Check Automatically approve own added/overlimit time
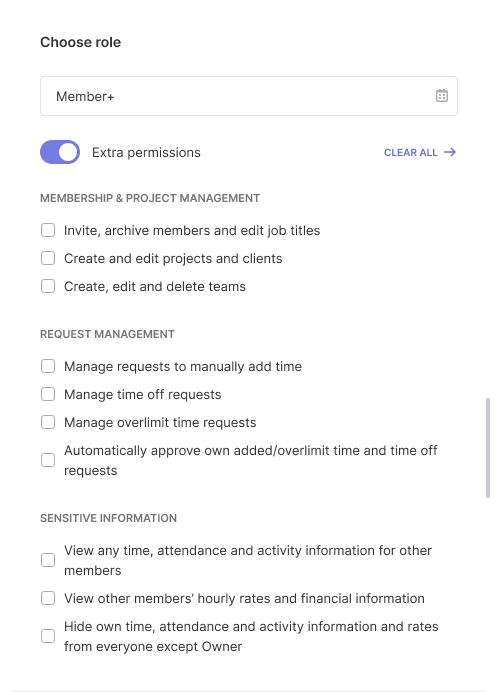This screenshot has width=498, height=692. point(48,460)
